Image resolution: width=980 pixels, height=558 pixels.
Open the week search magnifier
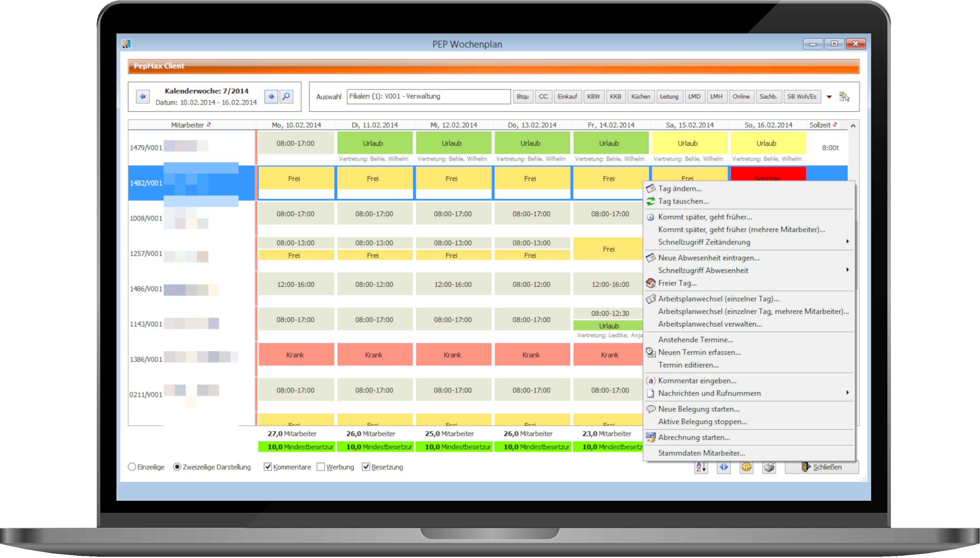coord(286,96)
